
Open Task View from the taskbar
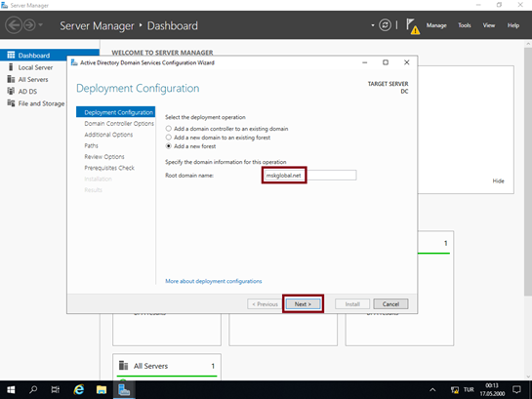click(x=56, y=390)
